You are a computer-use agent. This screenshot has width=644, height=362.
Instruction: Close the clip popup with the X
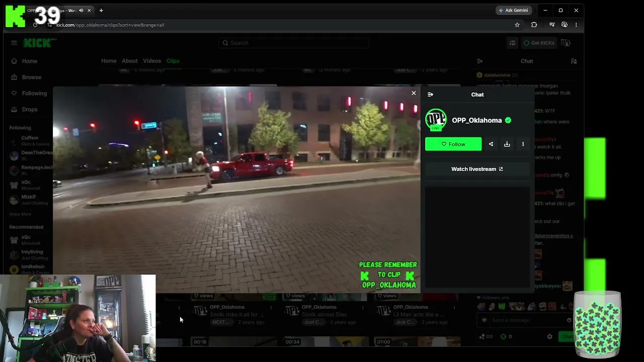414,93
